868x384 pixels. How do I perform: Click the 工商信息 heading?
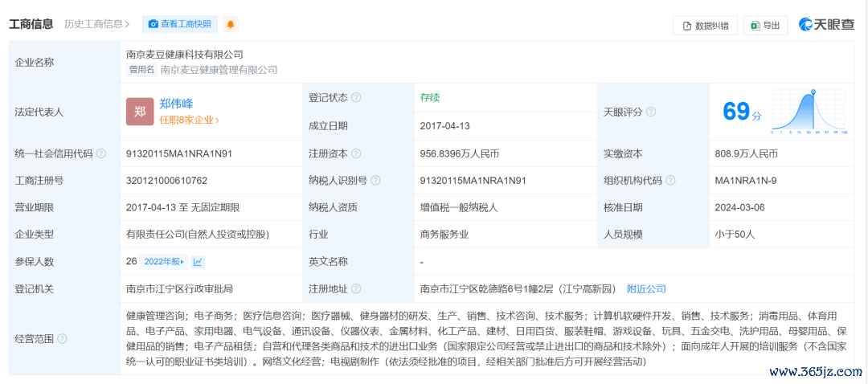click(31, 24)
